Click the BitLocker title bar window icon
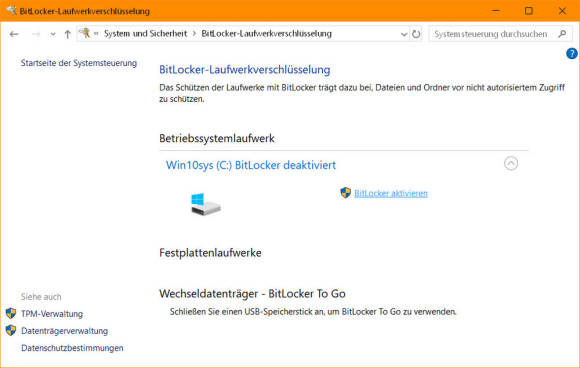Screen dimensions: 580x368 (11, 10)
